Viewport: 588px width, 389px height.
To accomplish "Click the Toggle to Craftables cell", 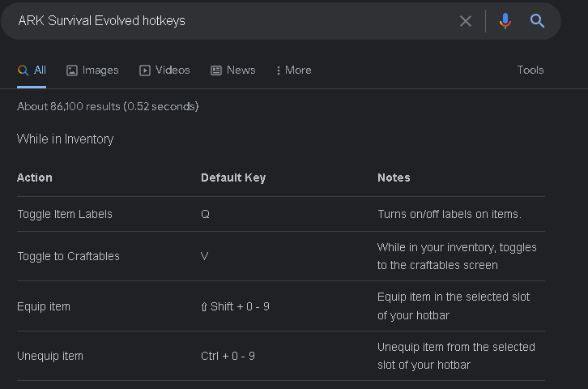I will 69,256.
